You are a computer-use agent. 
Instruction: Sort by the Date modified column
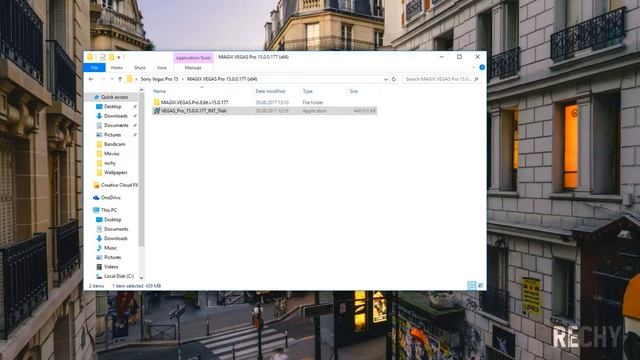(x=270, y=91)
